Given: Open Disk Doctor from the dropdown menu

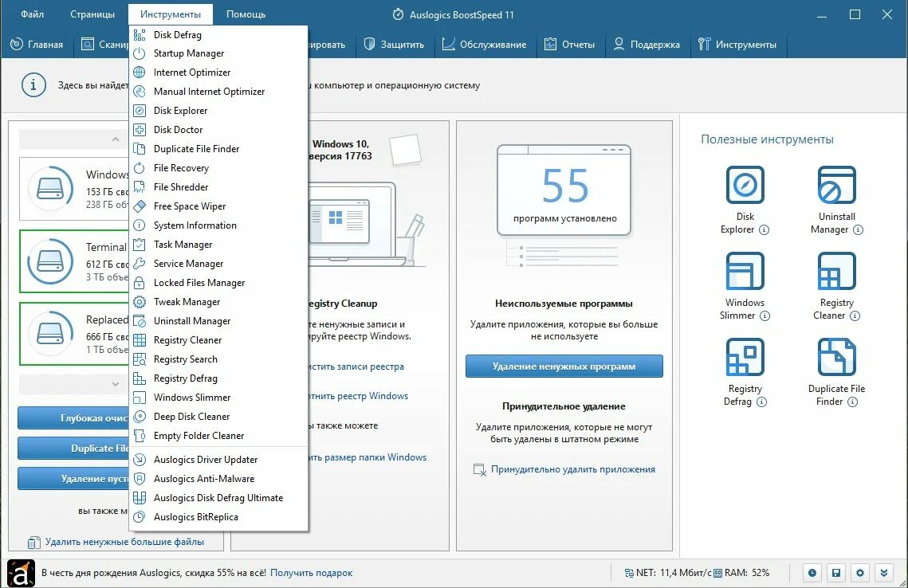Looking at the screenshot, I should click(x=218, y=130).
